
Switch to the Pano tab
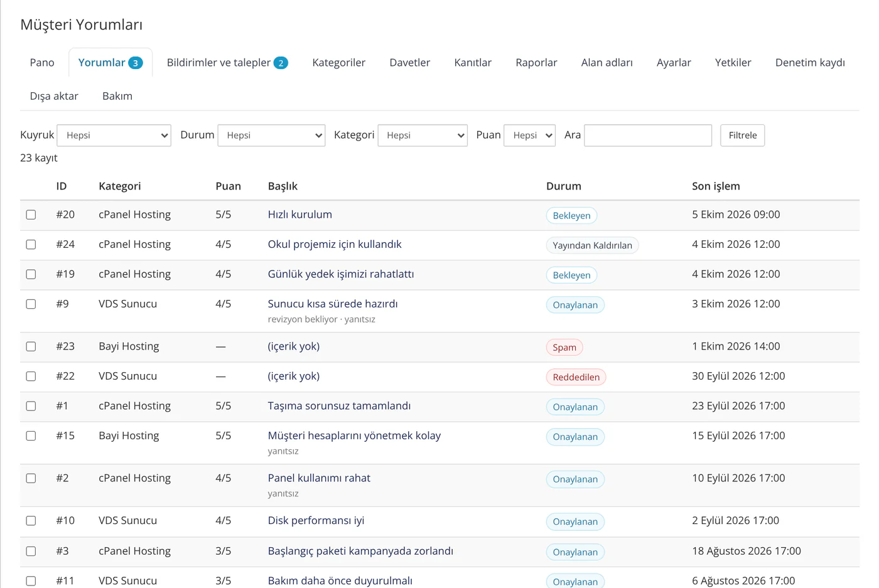pos(42,63)
